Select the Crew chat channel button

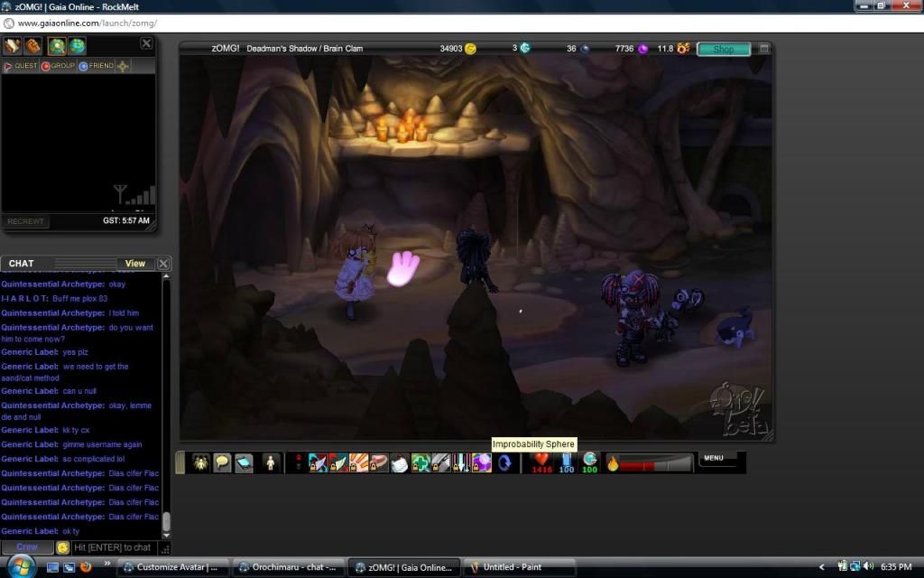pyautogui.click(x=27, y=547)
